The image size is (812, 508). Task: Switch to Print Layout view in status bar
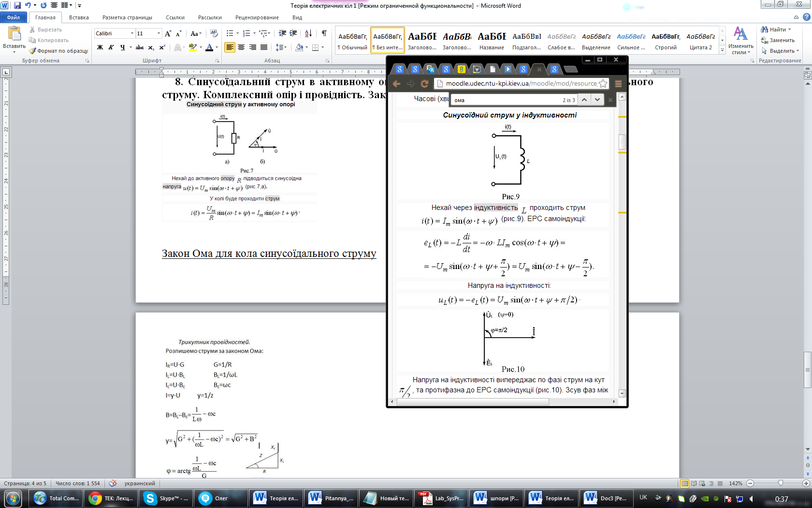pos(684,483)
